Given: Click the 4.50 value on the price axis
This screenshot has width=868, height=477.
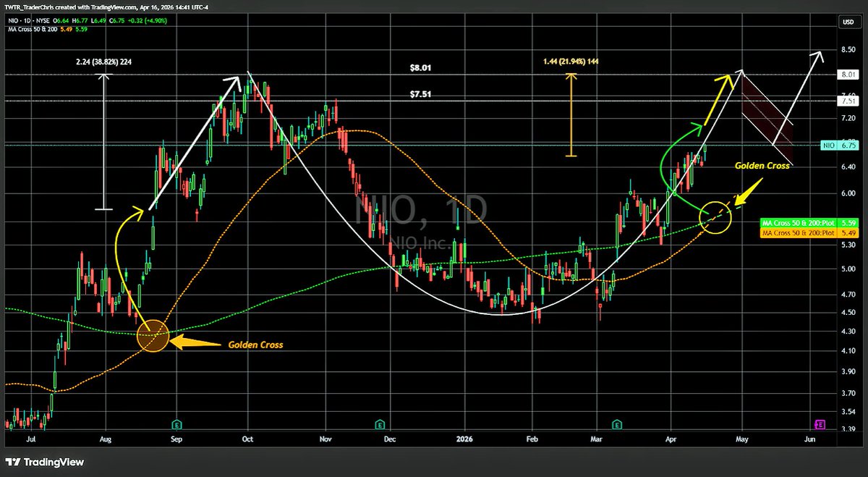Looking at the screenshot, I should click(848, 313).
